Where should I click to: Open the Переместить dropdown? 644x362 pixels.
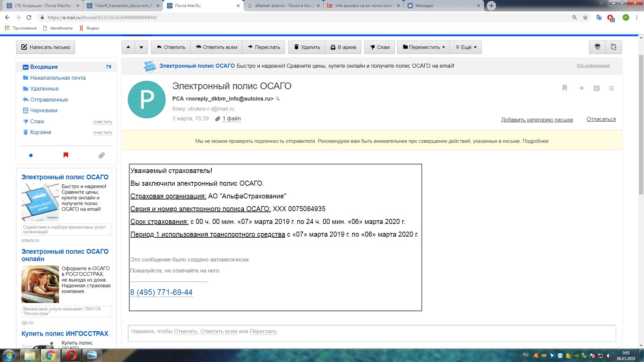pyautogui.click(x=424, y=47)
